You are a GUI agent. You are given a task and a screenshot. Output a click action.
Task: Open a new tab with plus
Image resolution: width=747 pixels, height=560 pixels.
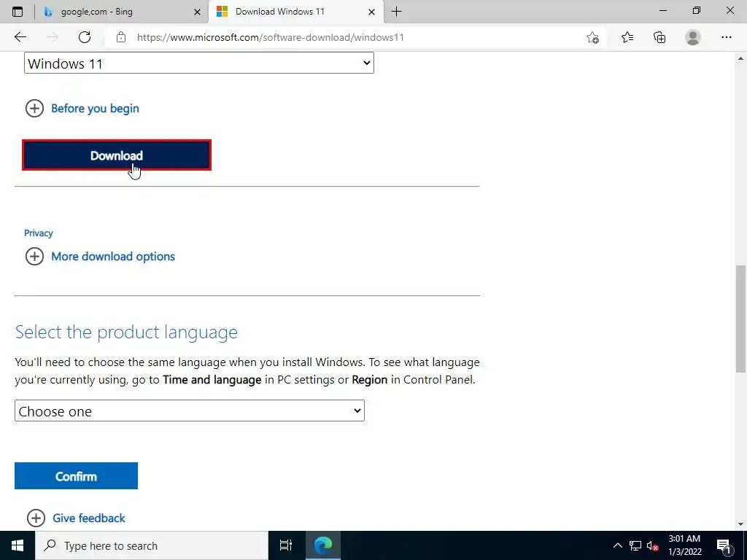click(x=396, y=12)
